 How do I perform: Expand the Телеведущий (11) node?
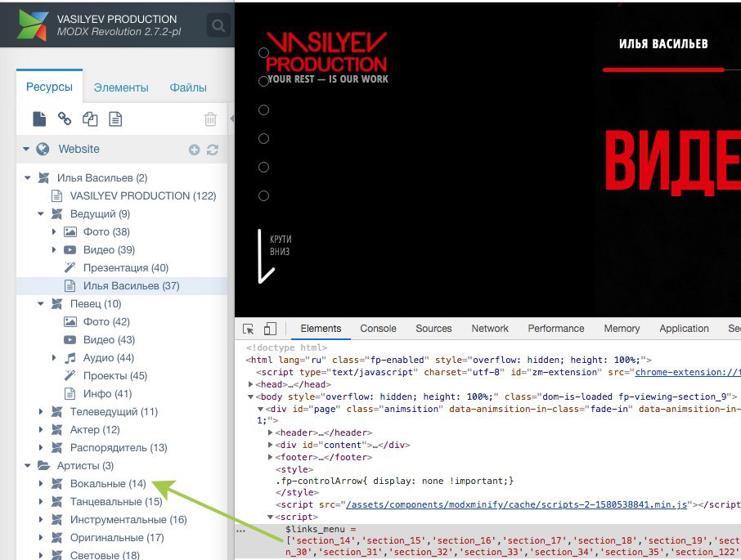click(x=41, y=412)
